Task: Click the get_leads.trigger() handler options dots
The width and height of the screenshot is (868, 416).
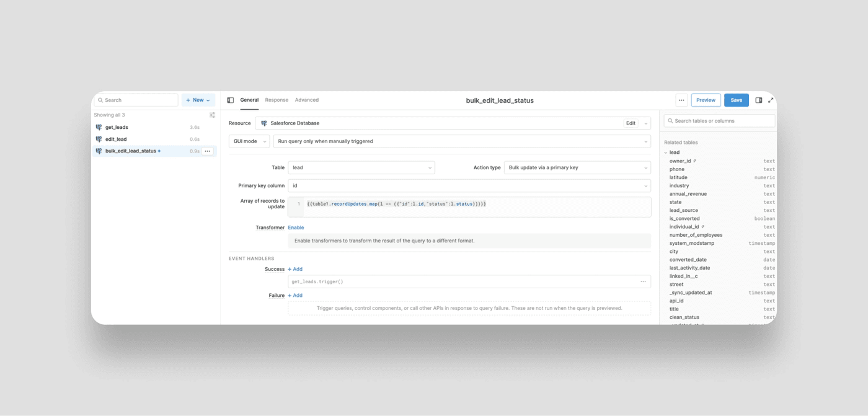Action: [x=643, y=282]
